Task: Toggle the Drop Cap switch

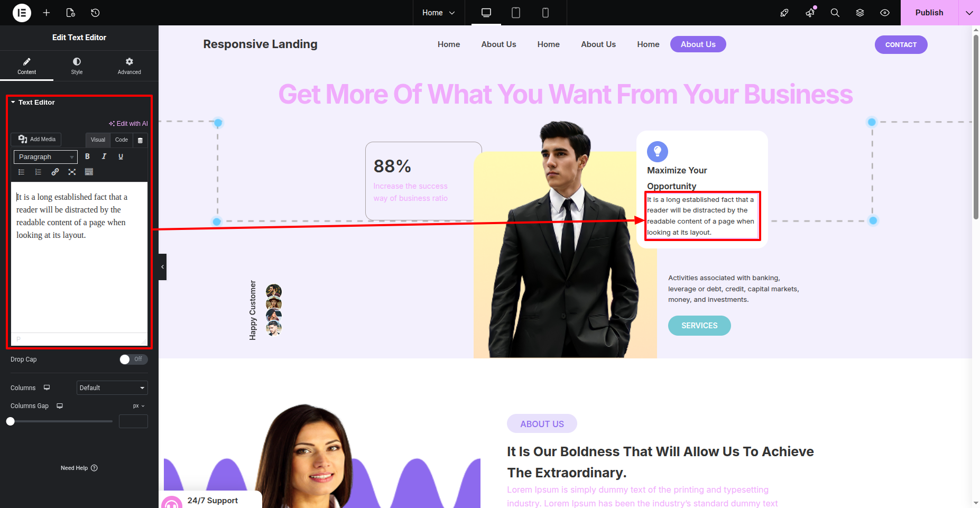Action: click(134, 359)
